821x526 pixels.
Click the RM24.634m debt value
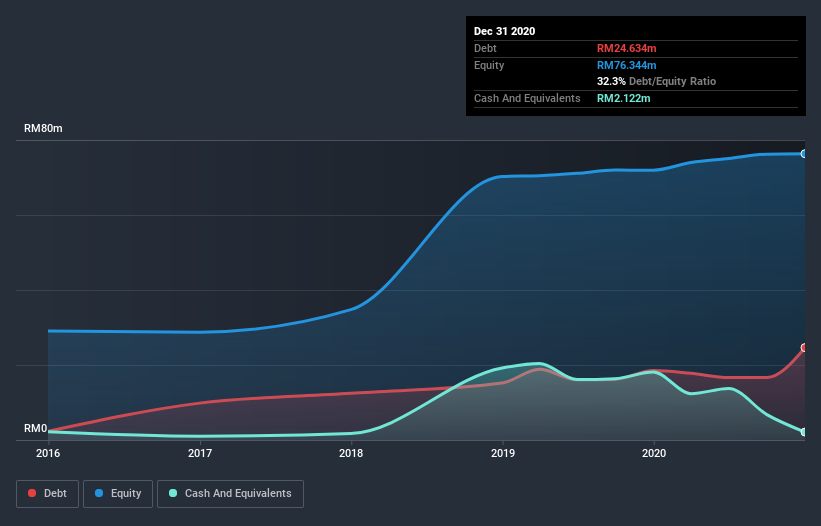626,48
